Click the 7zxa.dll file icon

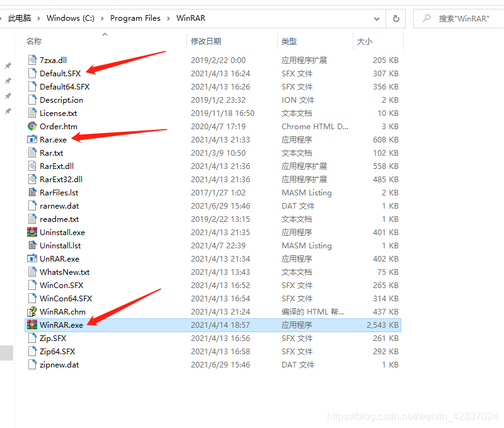point(32,60)
